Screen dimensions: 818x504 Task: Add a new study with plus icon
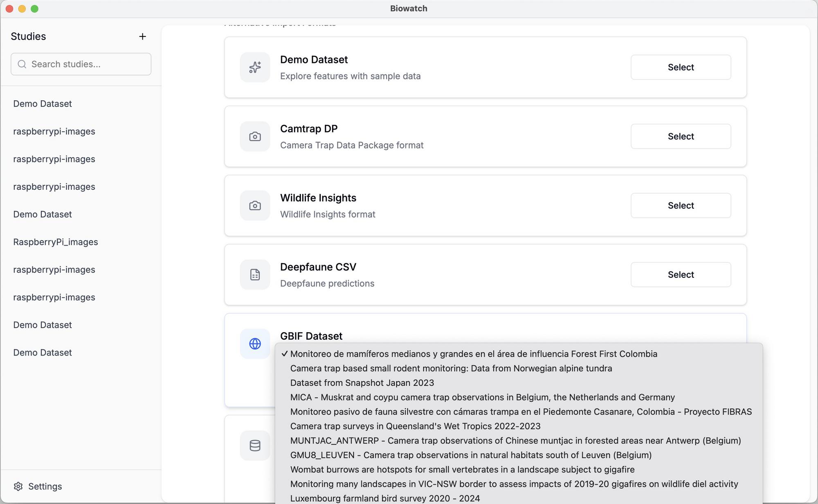pyautogui.click(x=142, y=36)
